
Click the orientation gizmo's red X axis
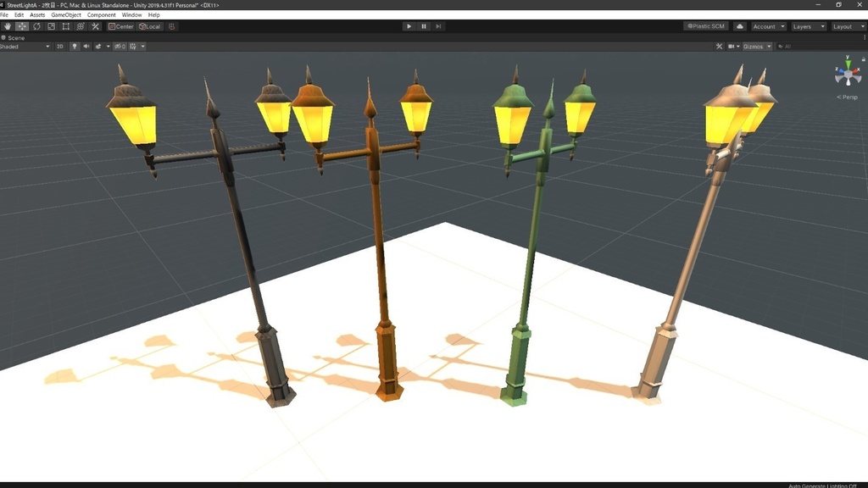point(856,71)
